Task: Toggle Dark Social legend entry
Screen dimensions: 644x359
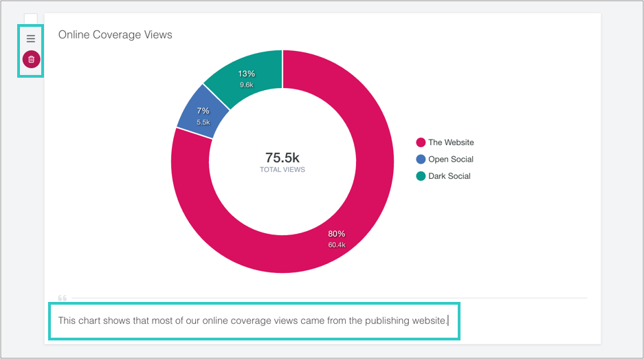Action: [x=443, y=176]
